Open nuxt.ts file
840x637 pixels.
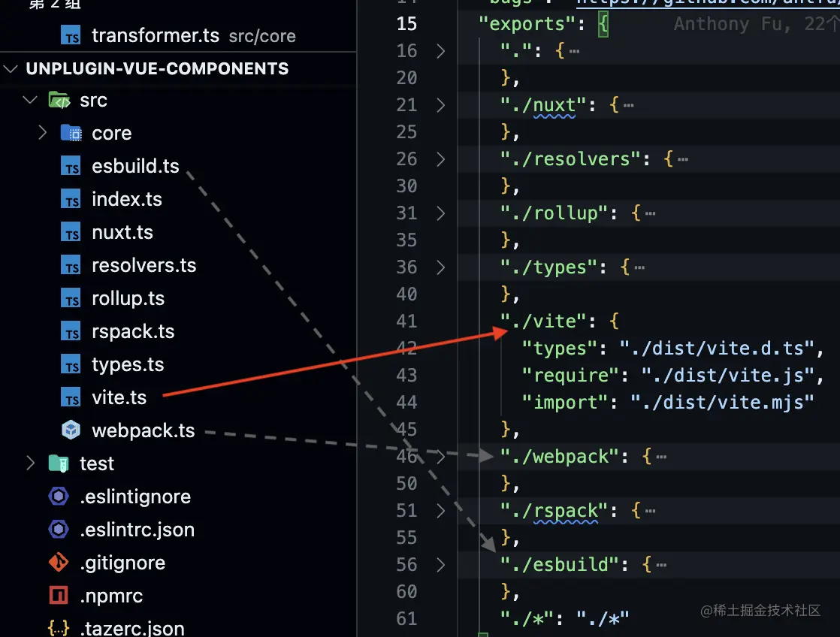[122, 233]
